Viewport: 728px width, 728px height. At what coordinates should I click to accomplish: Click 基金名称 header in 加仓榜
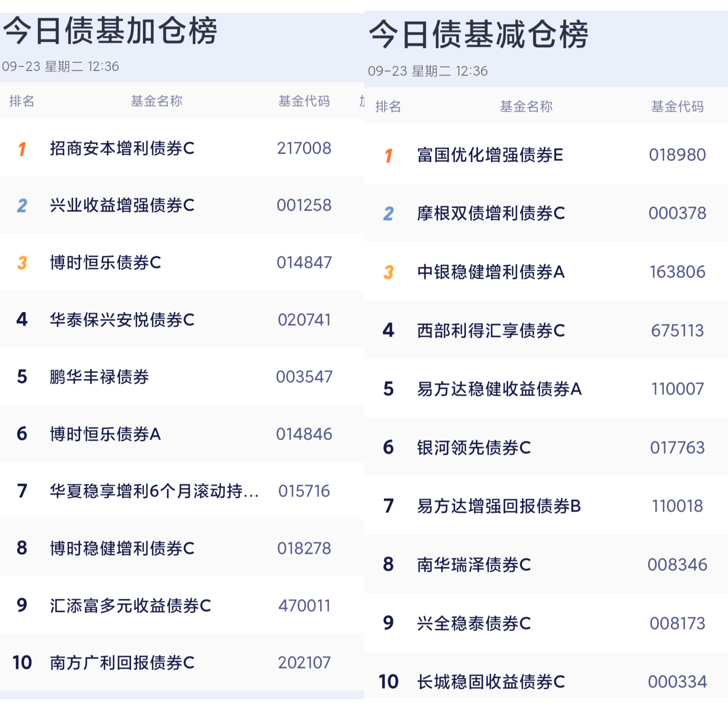[156, 101]
